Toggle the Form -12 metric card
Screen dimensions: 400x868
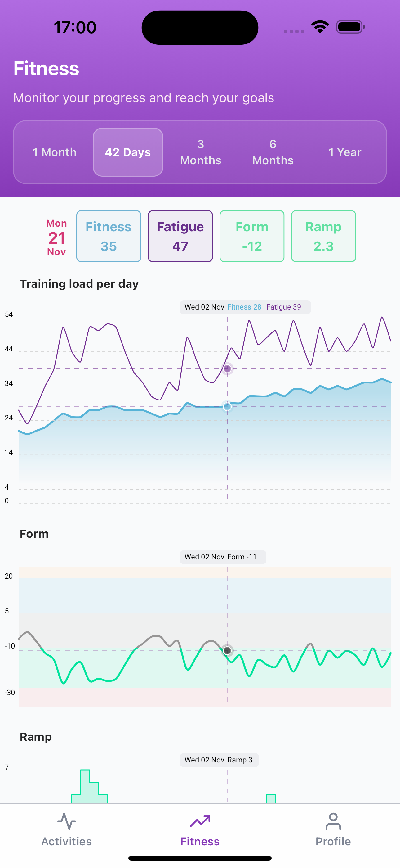coord(252,236)
